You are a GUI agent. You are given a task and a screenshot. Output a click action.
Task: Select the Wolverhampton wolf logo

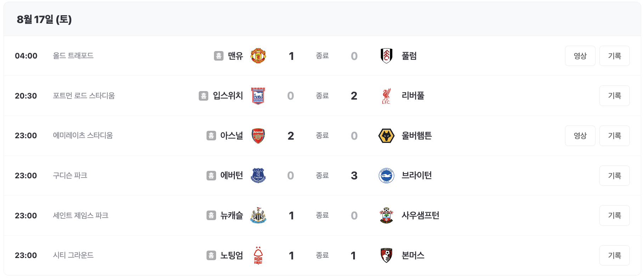(x=386, y=135)
